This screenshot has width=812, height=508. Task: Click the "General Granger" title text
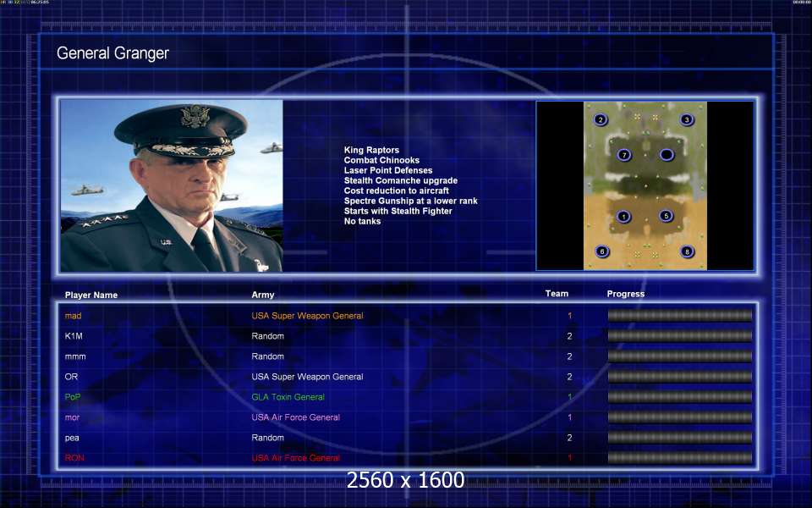(x=112, y=53)
